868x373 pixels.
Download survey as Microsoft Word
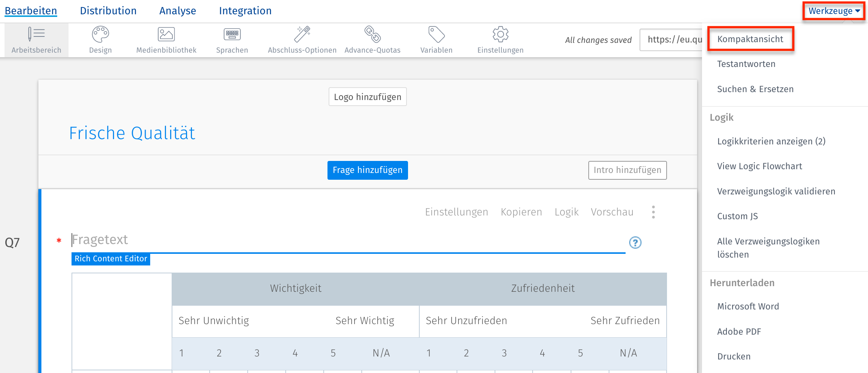point(748,306)
